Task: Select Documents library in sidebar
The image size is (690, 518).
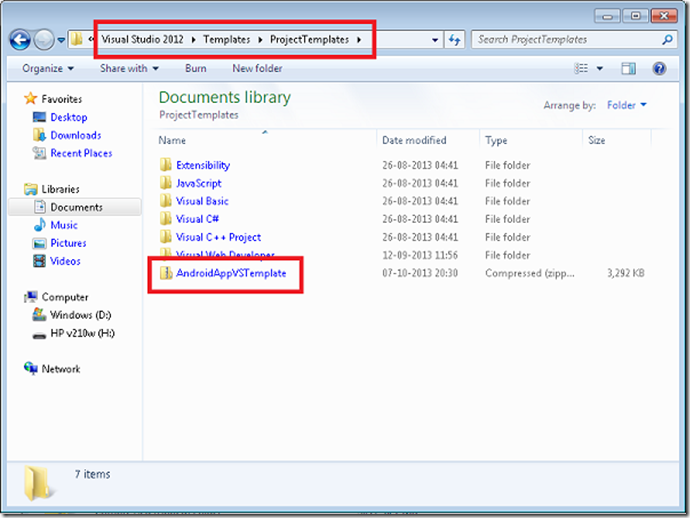Action: 75,207
